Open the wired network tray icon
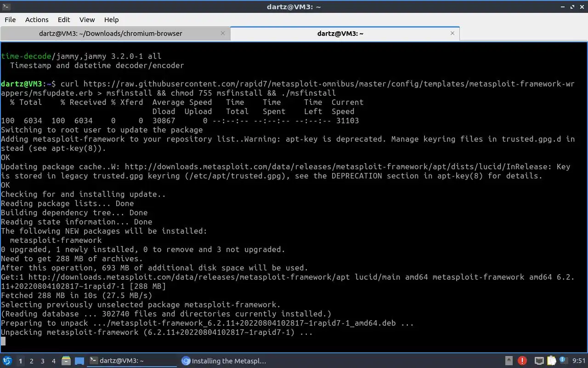588x368 pixels. point(539,361)
